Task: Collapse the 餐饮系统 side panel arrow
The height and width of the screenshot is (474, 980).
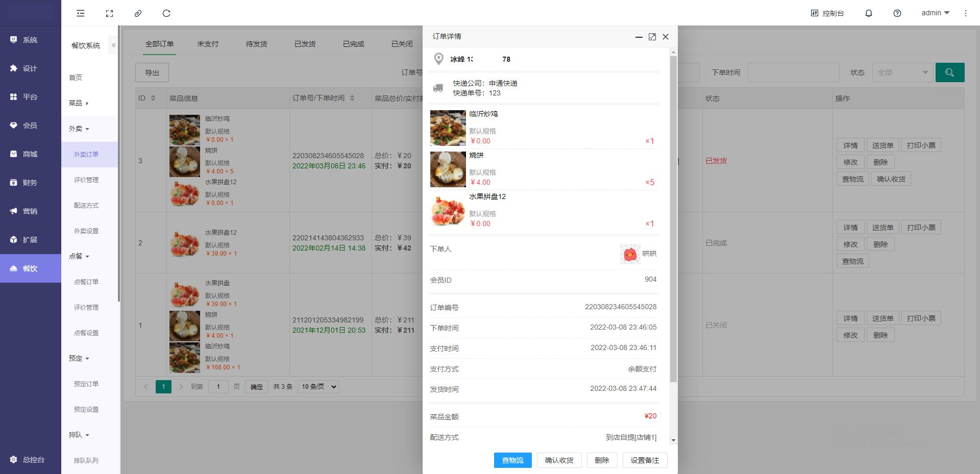Action: click(113, 45)
